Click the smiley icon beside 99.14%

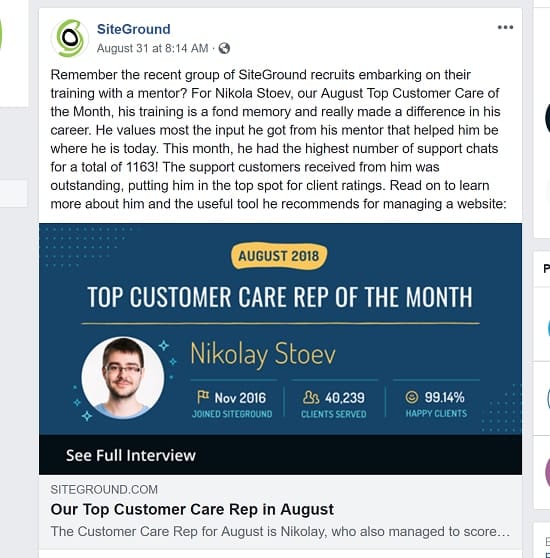pyautogui.click(x=412, y=397)
